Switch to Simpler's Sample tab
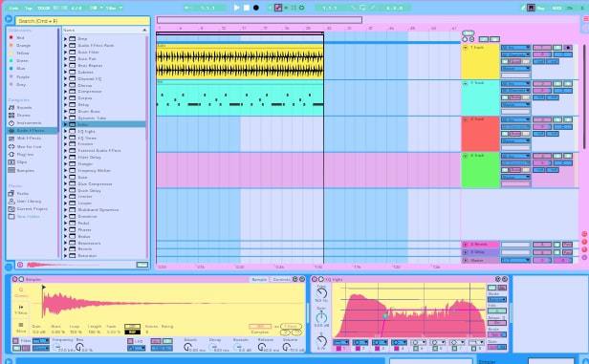 click(259, 279)
